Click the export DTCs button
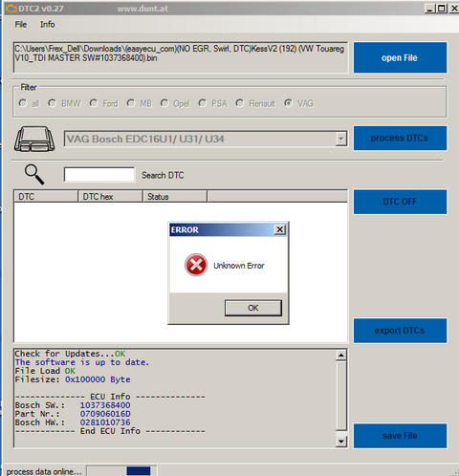This screenshot has height=476, width=459. click(x=400, y=331)
